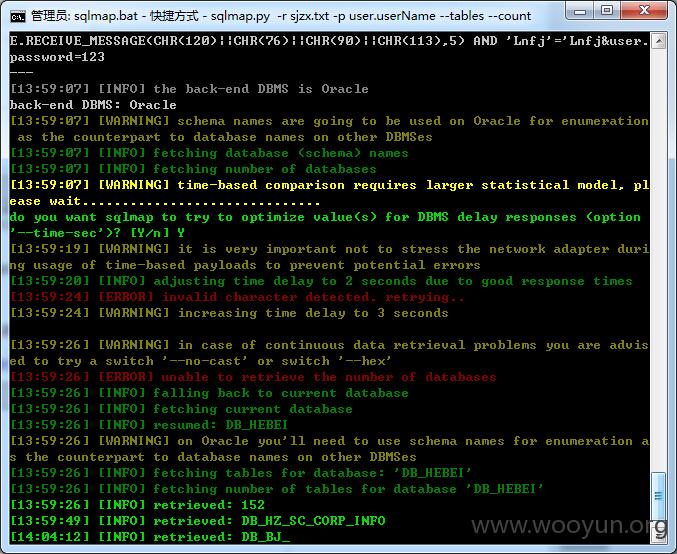Click the 'RECEIVE_MESSAGE' payload line

329,41
